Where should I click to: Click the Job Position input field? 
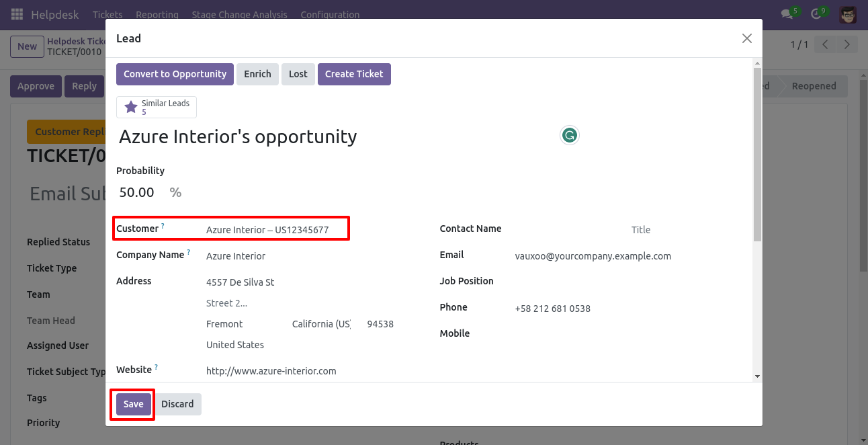click(626, 282)
